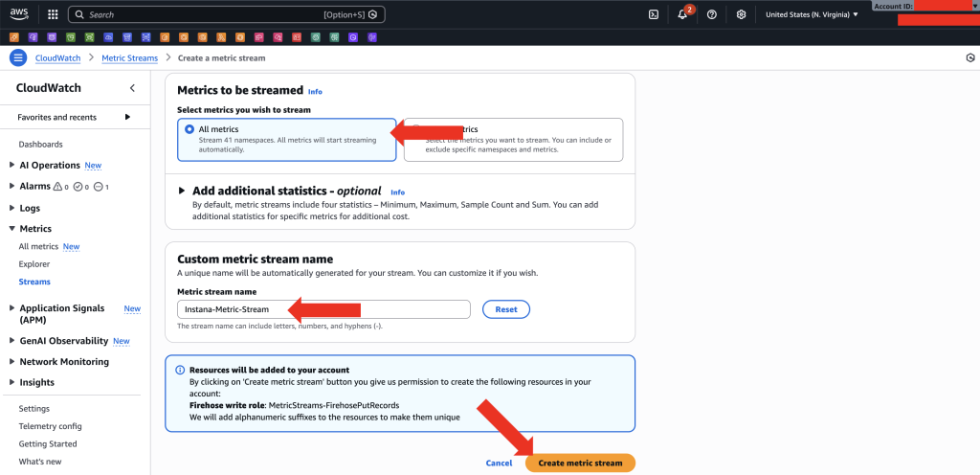Click the insufficient data icon next to Alarms

(x=99, y=186)
